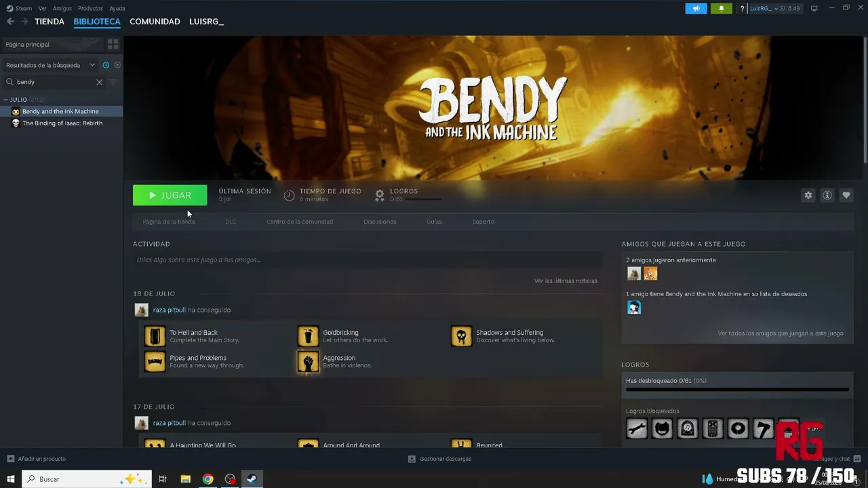Image resolution: width=868 pixels, height=488 pixels.
Task: Open Aggression achievement icon
Action: pyautogui.click(x=308, y=361)
